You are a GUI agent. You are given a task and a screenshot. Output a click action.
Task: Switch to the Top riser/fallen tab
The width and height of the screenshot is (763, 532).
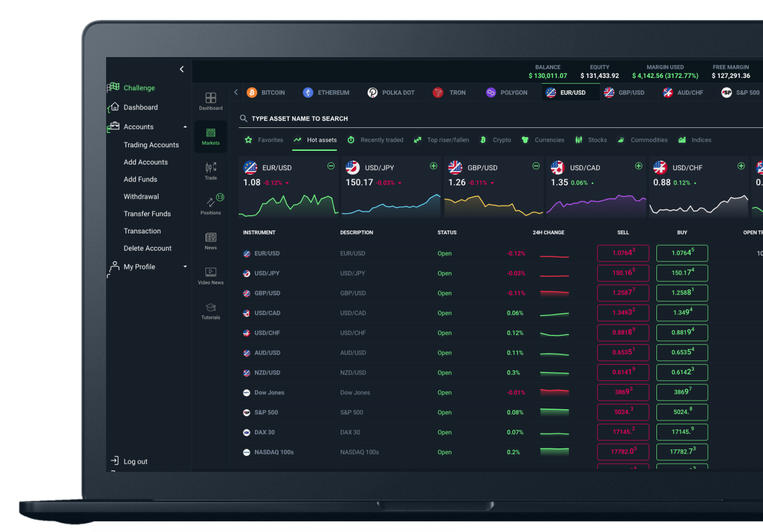coord(441,140)
